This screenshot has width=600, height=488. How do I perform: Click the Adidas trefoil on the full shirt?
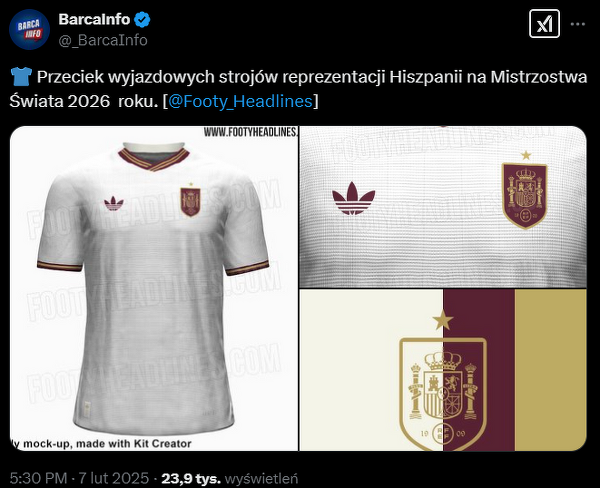114,203
